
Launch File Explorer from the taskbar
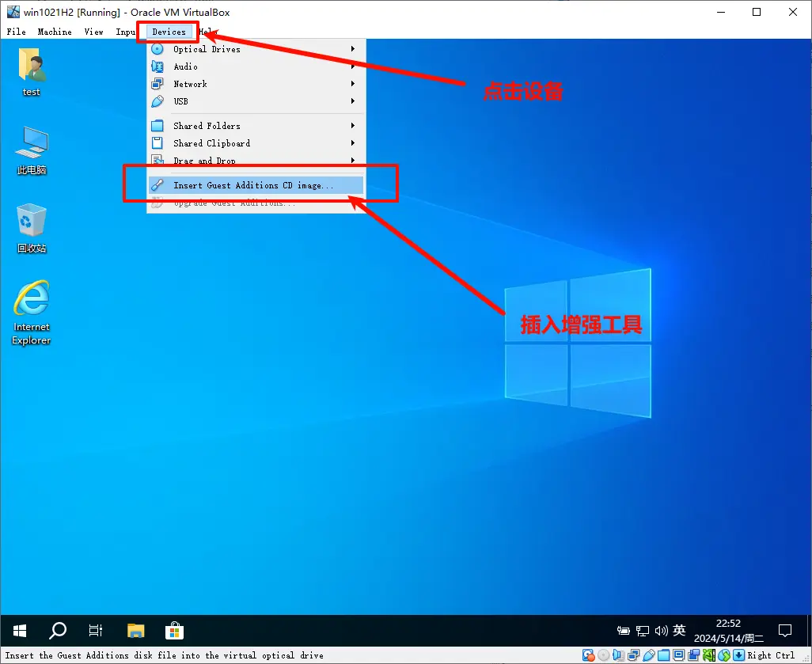(x=135, y=630)
